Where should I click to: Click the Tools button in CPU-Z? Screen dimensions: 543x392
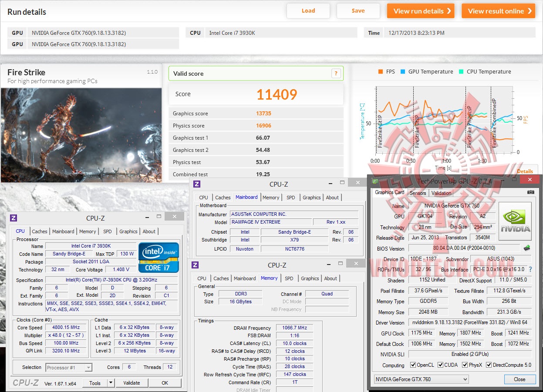(95, 383)
